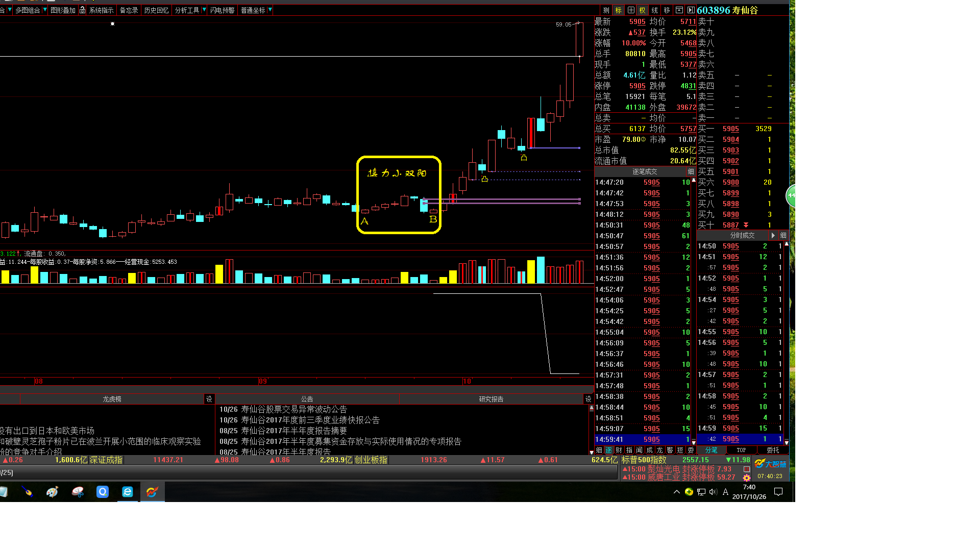Open the 图形叠加 menu

(63, 10)
